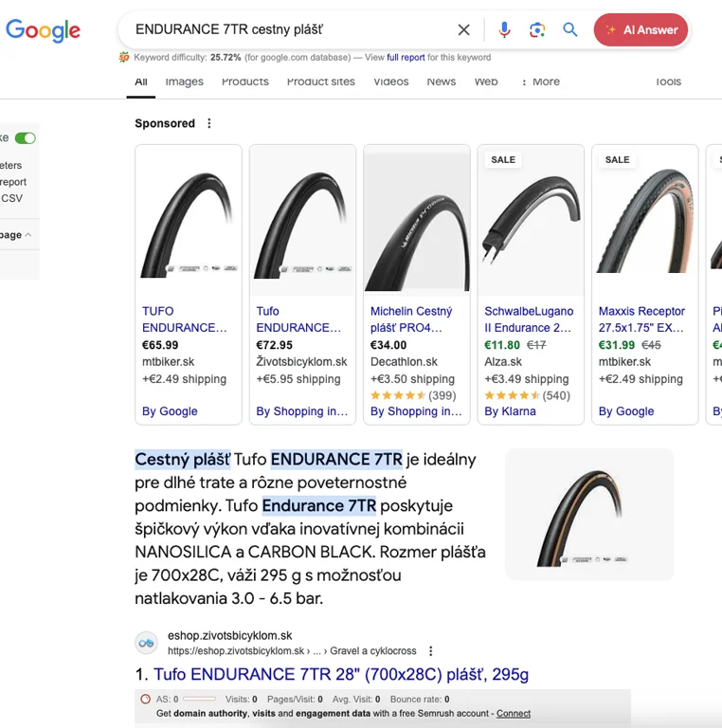This screenshot has height=728, width=722.
Task: Click the Semrush Connect link
Action: pos(514,714)
